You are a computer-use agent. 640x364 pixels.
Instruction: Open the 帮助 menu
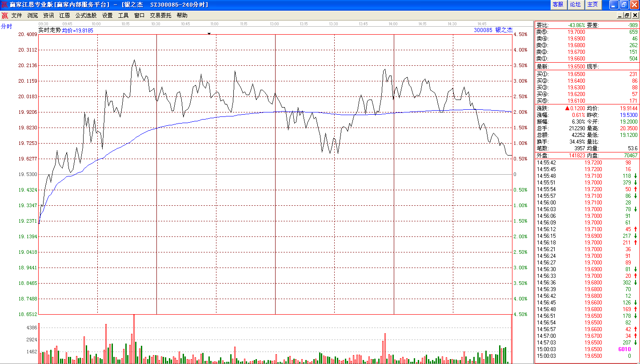click(x=182, y=15)
